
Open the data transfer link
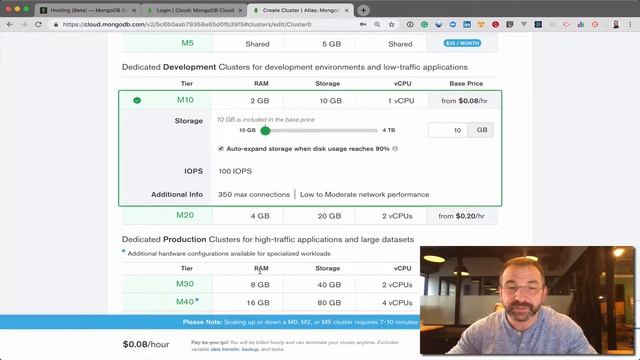pyautogui.click(x=224, y=349)
